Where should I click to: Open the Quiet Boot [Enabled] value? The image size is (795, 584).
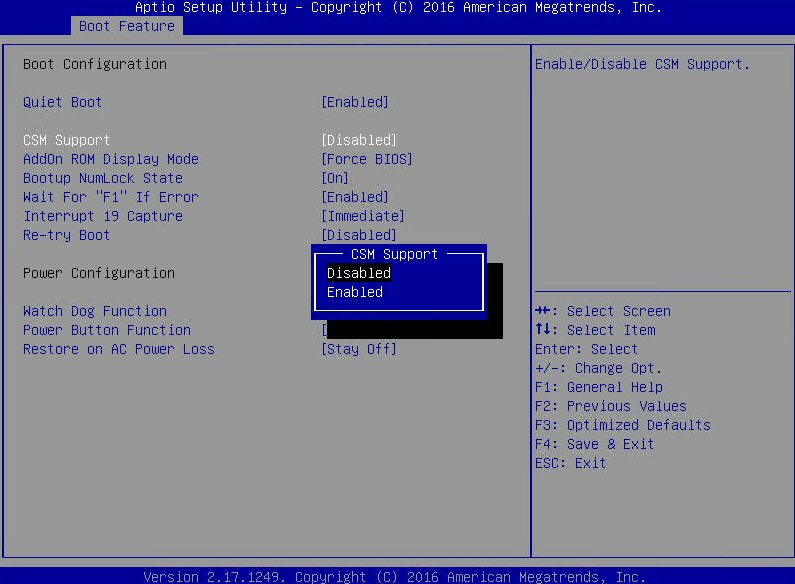click(355, 102)
